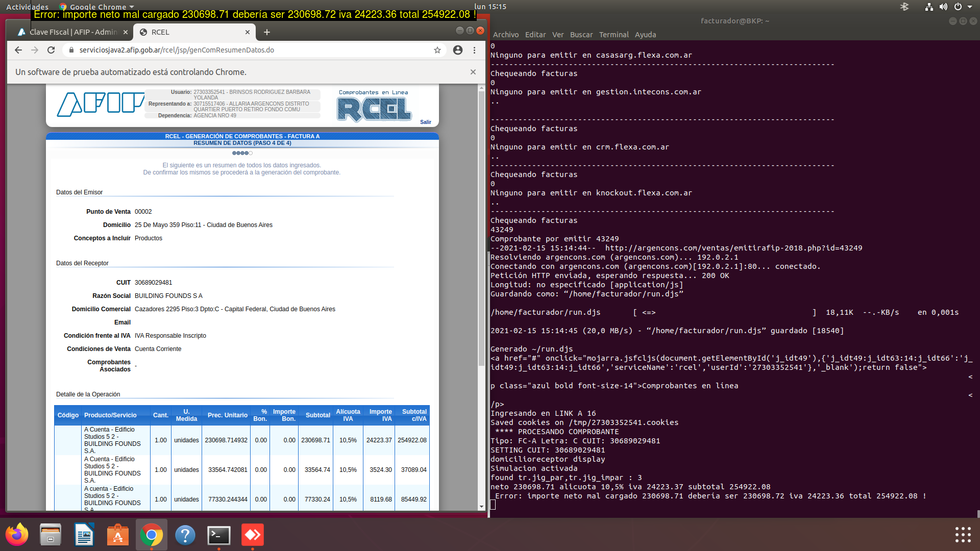Click the page scrollbar up arrow
This screenshot has width=980, height=551.
click(x=481, y=88)
